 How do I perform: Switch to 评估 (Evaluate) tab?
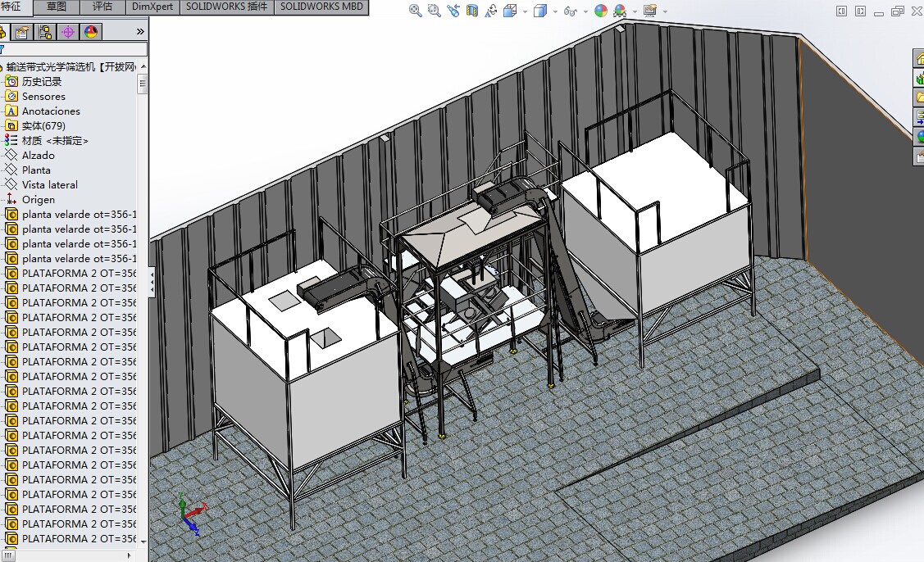point(102,7)
